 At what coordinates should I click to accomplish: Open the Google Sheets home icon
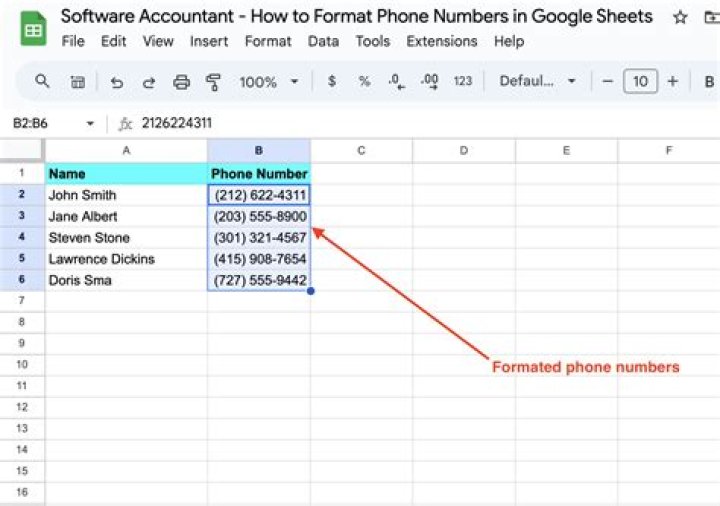pyautogui.click(x=33, y=28)
